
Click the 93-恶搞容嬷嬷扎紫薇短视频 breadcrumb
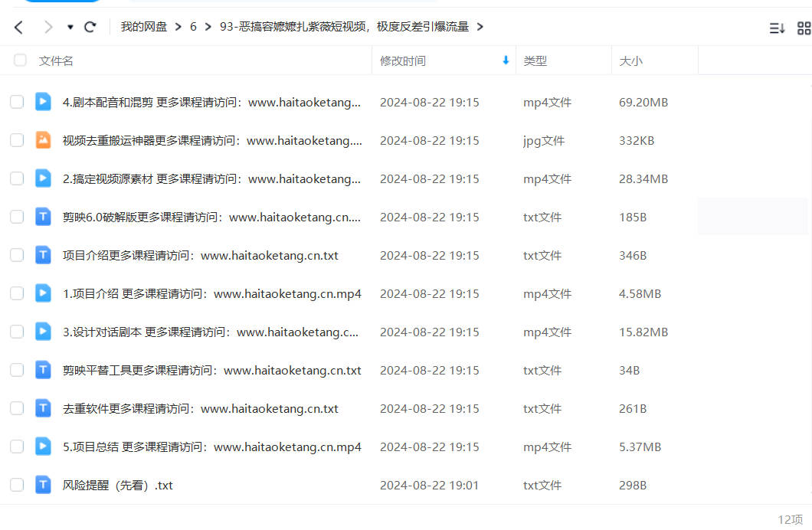pyautogui.click(x=344, y=27)
